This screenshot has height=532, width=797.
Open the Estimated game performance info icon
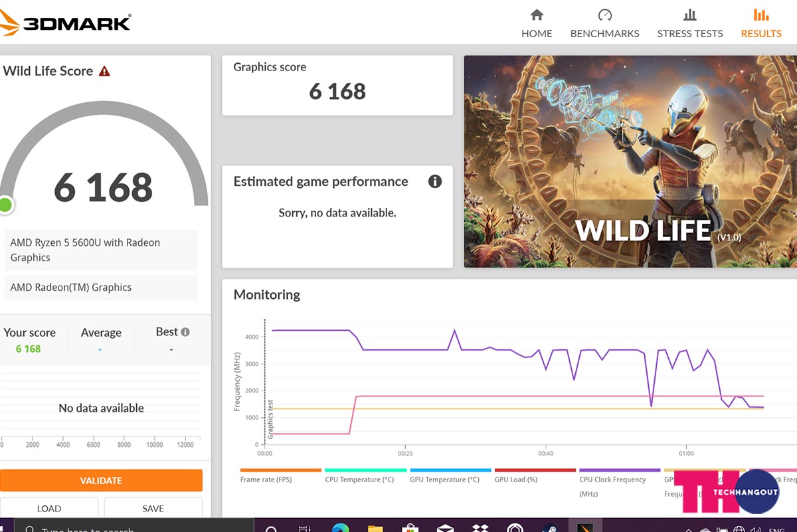pyautogui.click(x=435, y=181)
